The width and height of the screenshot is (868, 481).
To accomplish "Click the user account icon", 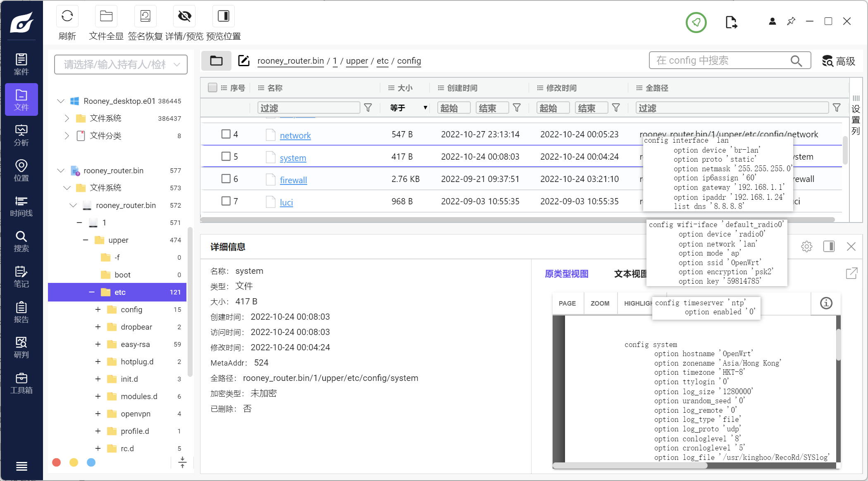I will pos(772,22).
